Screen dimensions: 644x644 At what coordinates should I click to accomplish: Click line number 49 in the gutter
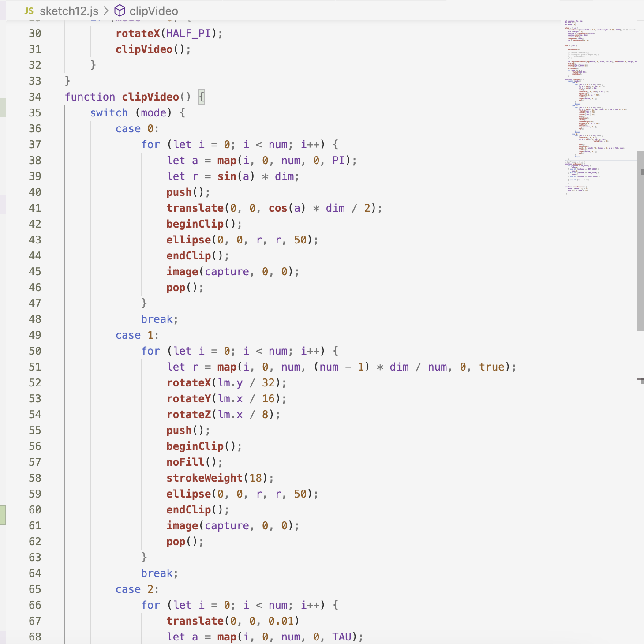[35, 335]
